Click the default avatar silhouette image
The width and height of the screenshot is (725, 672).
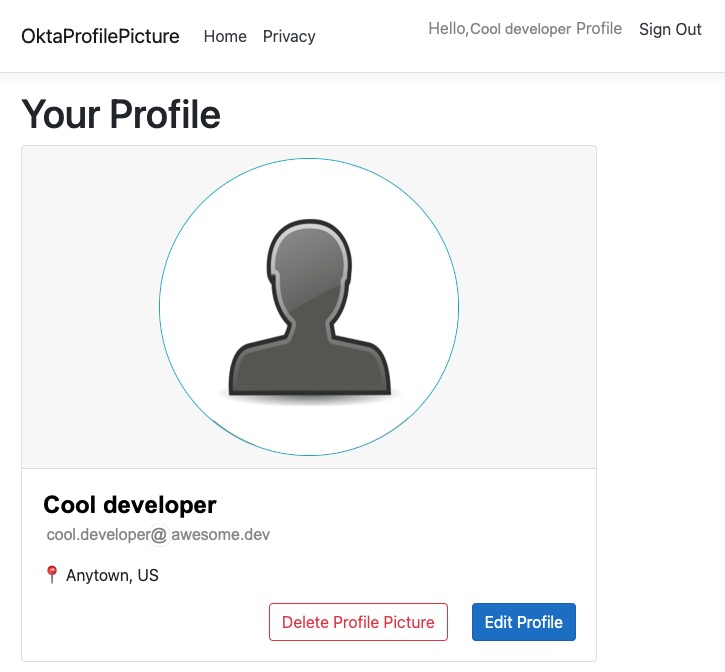(x=309, y=308)
